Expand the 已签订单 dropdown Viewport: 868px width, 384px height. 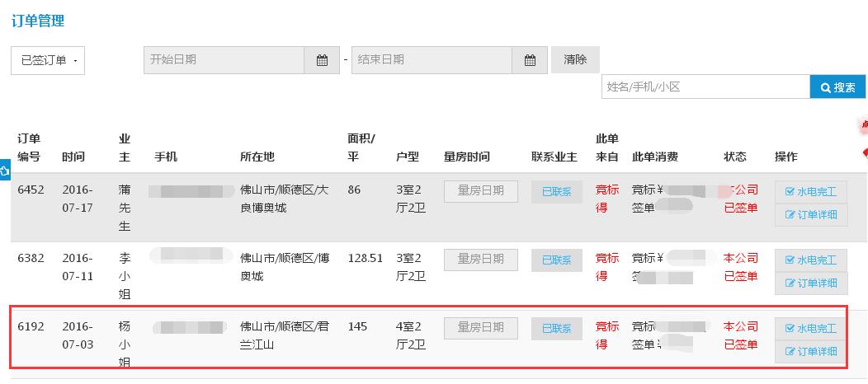(48, 60)
